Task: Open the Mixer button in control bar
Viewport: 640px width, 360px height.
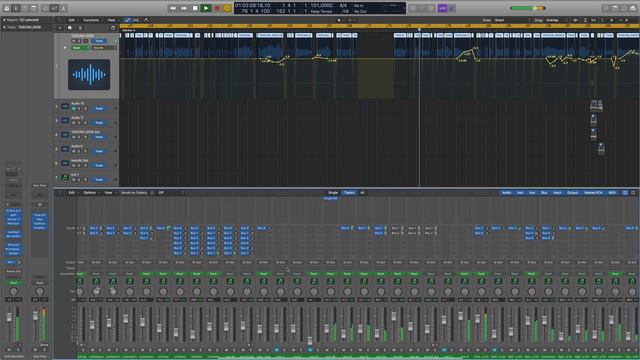Action: (54, 8)
